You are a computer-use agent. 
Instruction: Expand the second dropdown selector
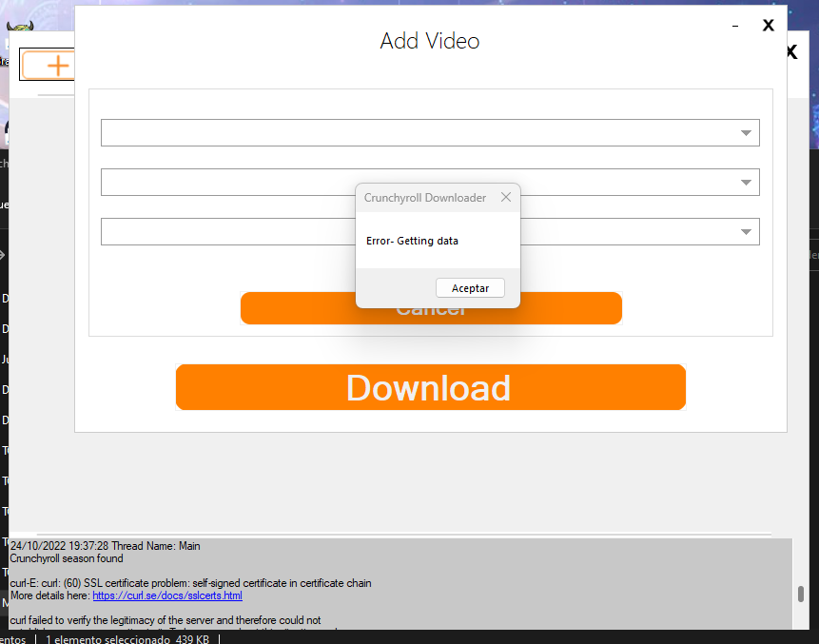[746, 182]
